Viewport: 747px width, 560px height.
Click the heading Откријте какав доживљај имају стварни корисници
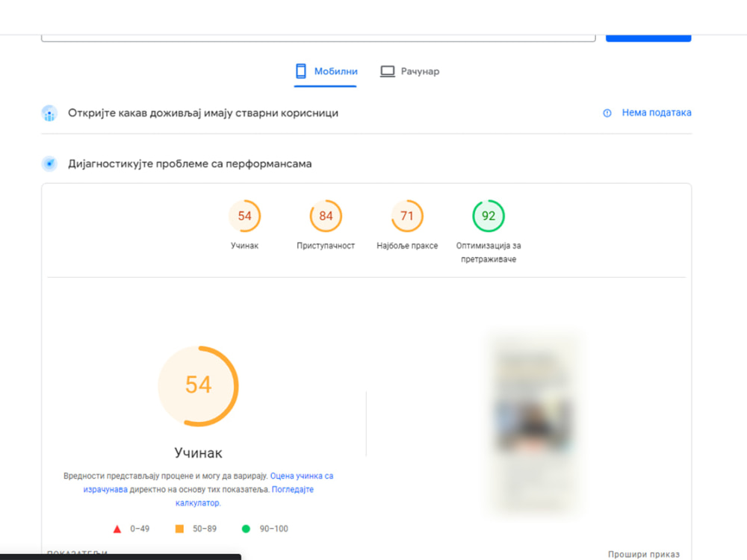pyautogui.click(x=203, y=113)
